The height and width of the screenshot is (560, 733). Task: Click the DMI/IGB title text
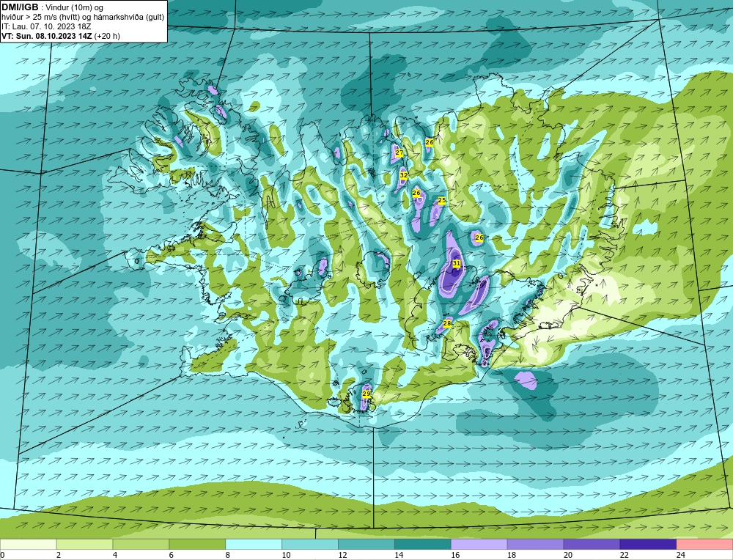click(x=20, y=7)
